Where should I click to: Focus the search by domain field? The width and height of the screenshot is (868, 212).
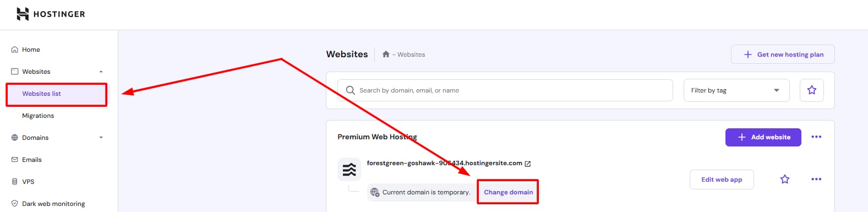pyautogui.click(x=505, y=90)
